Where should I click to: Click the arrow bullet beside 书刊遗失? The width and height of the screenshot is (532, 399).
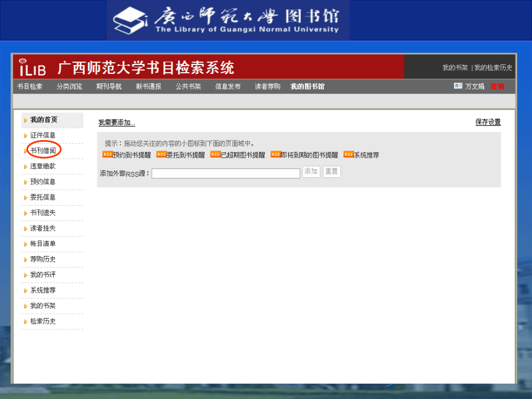click(x=25, y=213)
